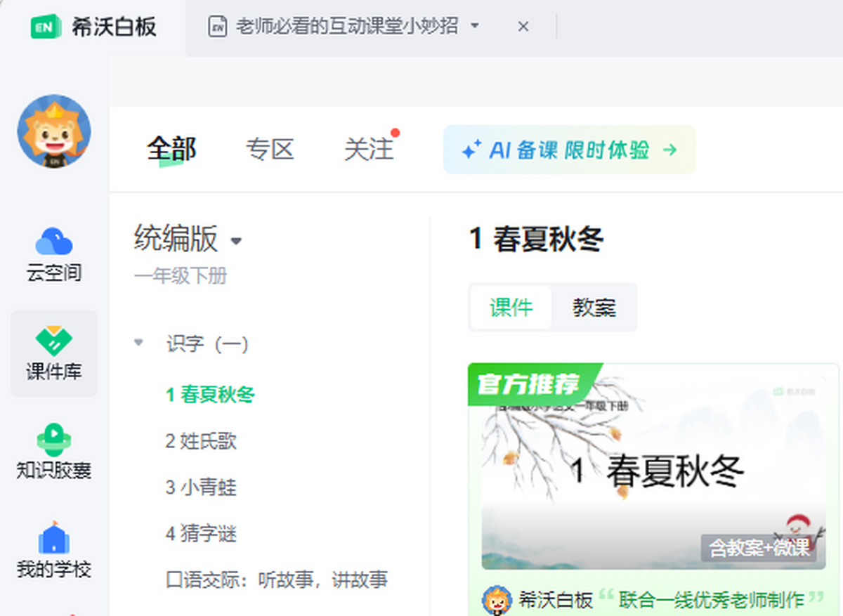Screen dimensions: 843x616
Task: Open the 关注 tab with red dot
Action: [369, 150]
